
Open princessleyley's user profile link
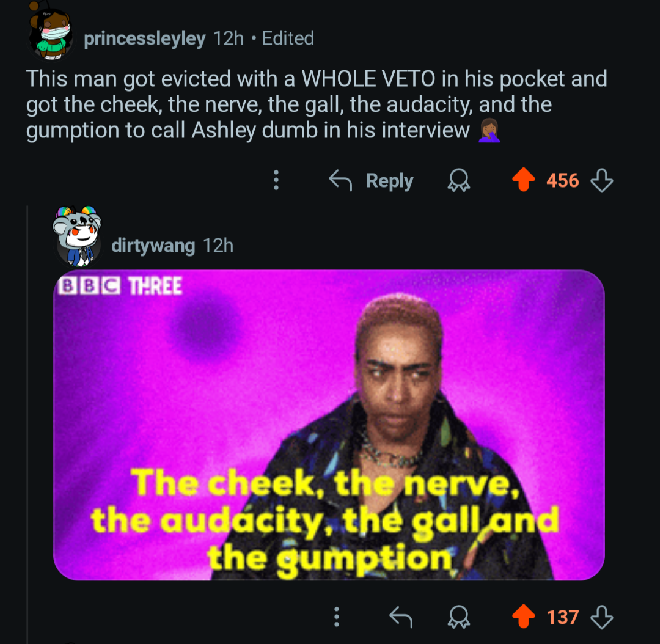(144, 38)
